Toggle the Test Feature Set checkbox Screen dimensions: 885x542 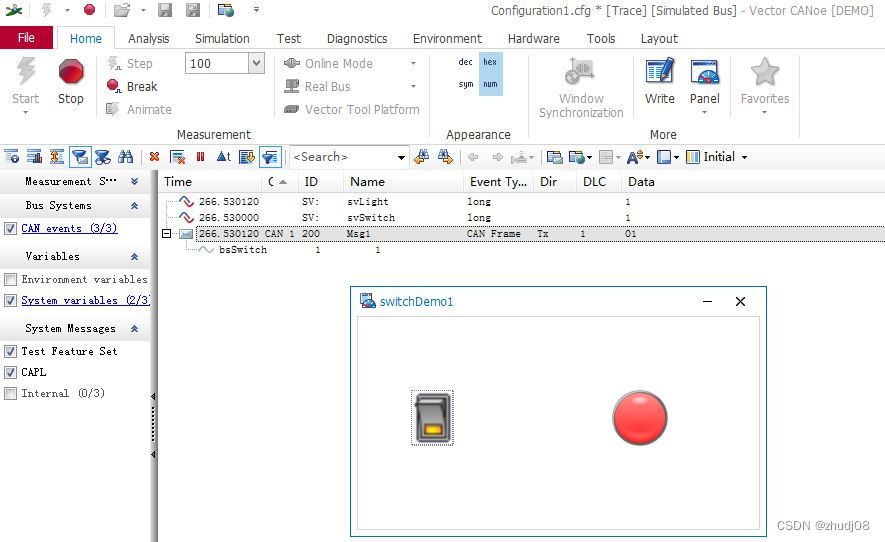10,351
